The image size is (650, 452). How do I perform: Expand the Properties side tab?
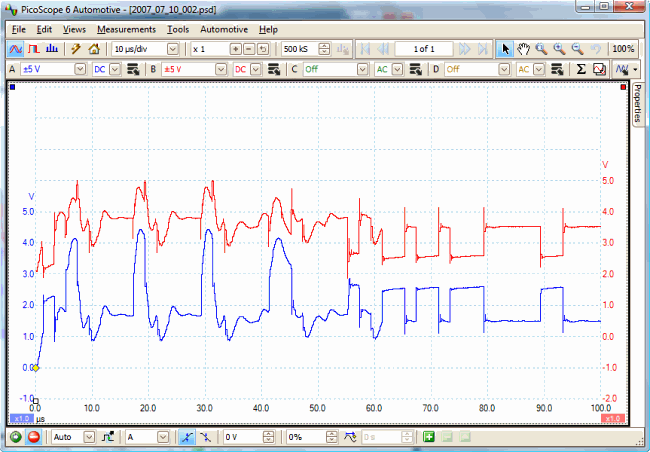638,103
